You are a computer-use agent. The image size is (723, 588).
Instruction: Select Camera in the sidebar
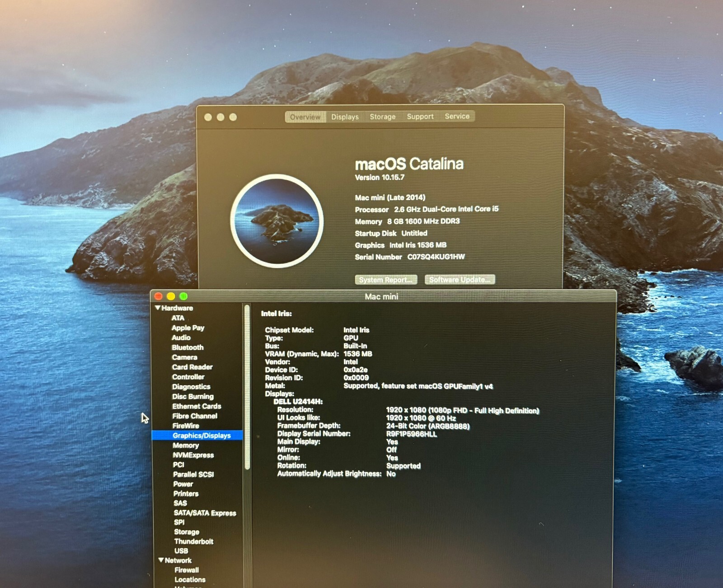pyautogui.click(x=184, y=357)
